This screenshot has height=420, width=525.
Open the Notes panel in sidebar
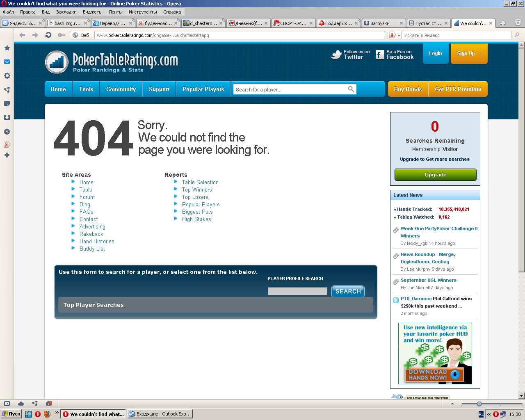(7, 104)
